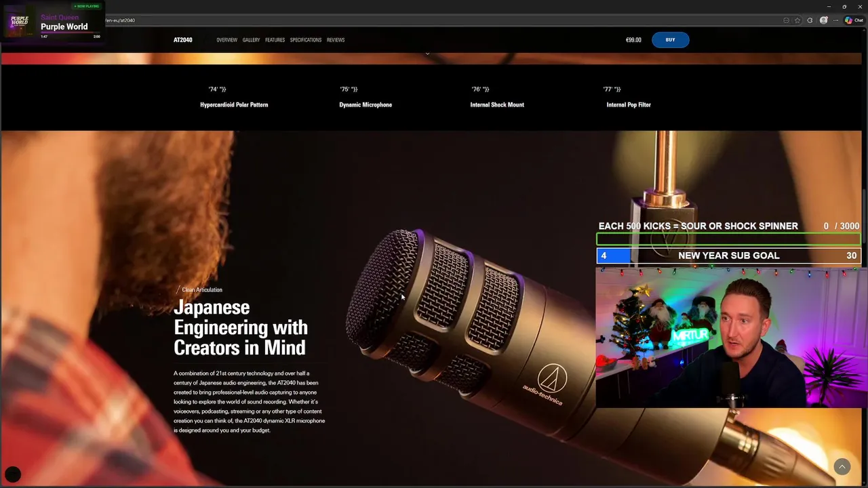Click the scroll-to-top arrow button
Viewport: 868px width, 488px height.
coord(842,466)
